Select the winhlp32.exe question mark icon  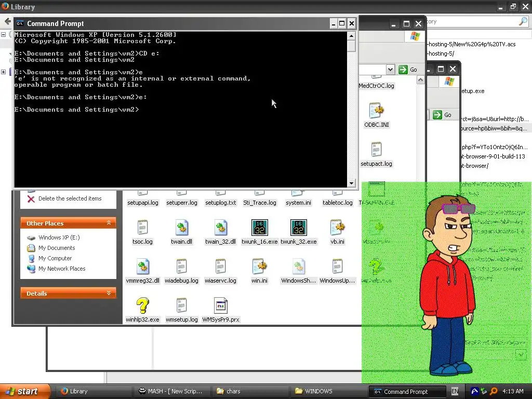pos(142,305)
